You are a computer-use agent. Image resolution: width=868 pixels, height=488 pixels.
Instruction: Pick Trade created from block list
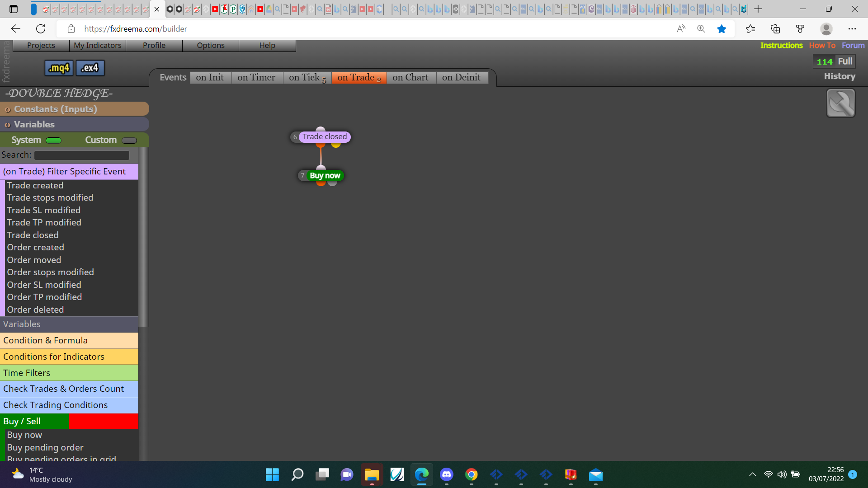pos(35,185)
